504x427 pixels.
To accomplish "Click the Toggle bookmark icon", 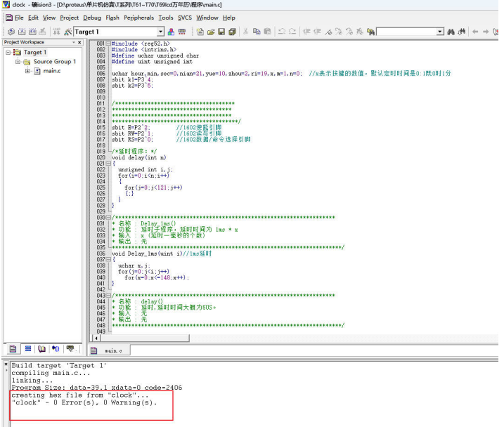I will pyautogui.click(x=328, y=32).
